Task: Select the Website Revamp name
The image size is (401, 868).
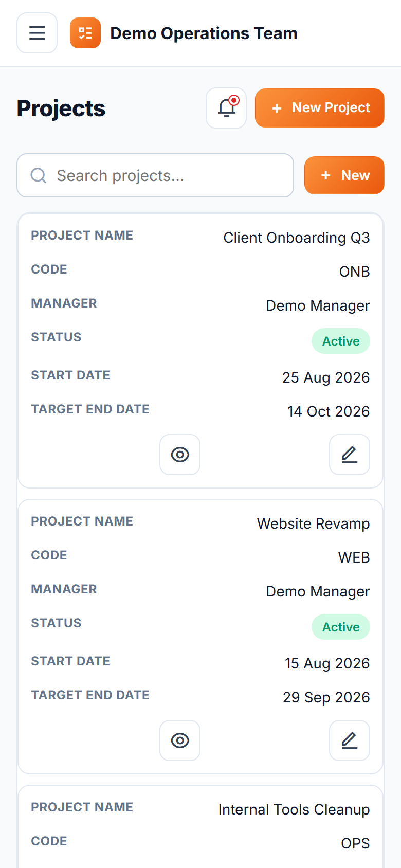Action: click(314, 524)
